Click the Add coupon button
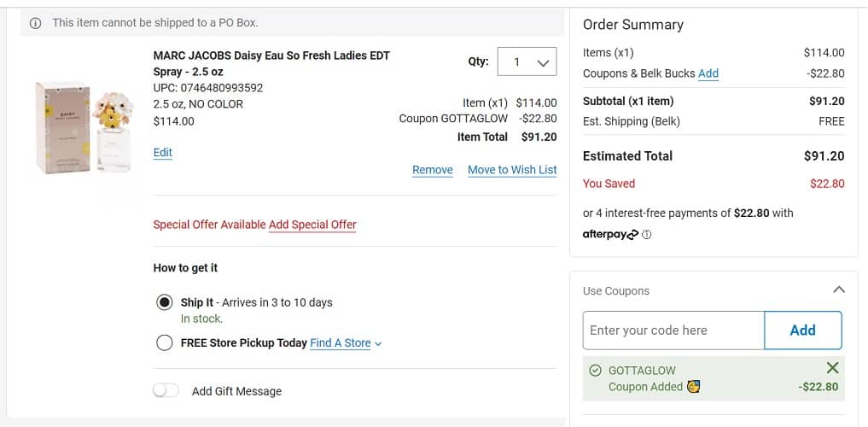Viewport: 868px width, 427px height. [802, 330]
